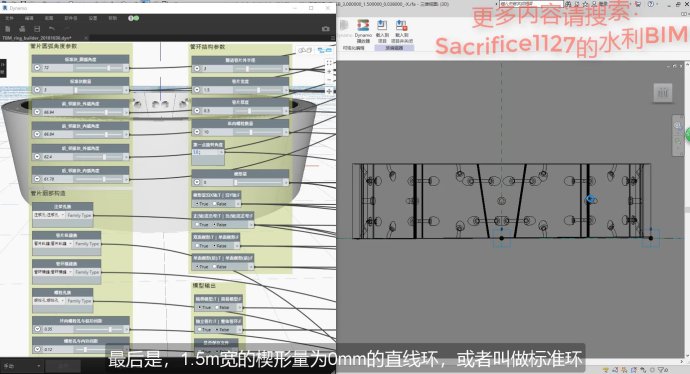Open the 螺栓孔 Family Types dropdown
The height and width of the screenshot is (374, 690).
click(49, 301)
